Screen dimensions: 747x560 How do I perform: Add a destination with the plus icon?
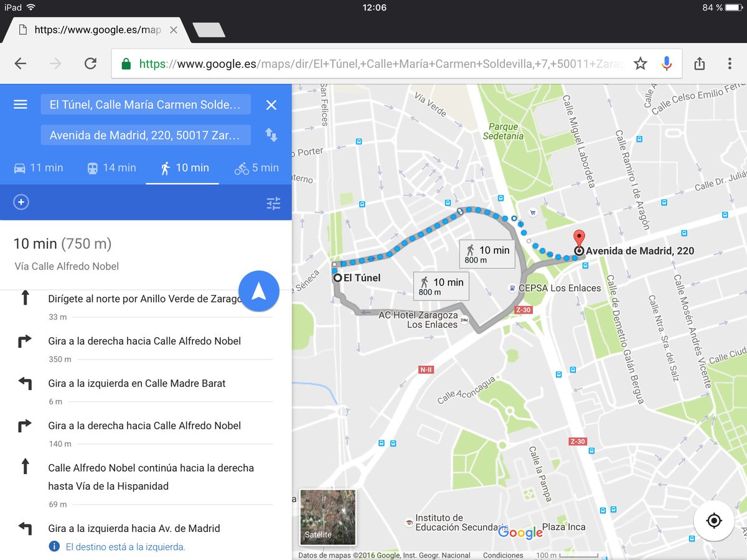click(21, 202)
